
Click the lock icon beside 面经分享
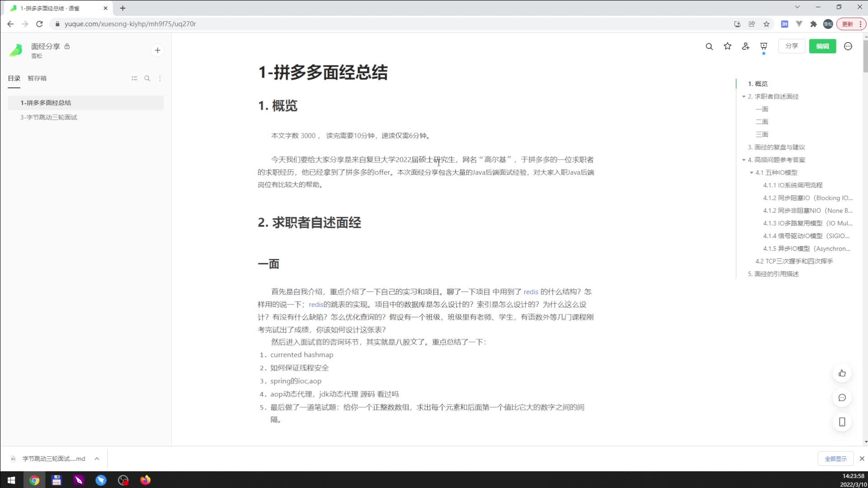[x=67, y=46]
